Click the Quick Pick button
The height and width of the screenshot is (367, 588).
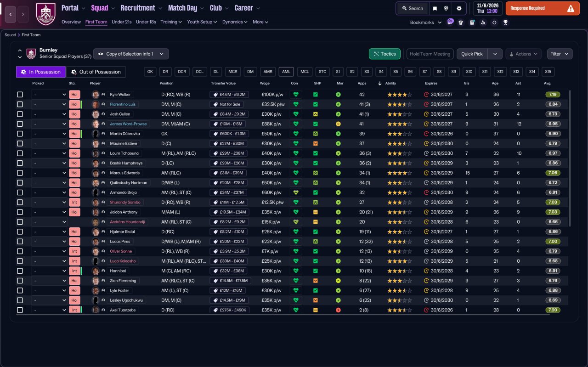click(472, 54)
